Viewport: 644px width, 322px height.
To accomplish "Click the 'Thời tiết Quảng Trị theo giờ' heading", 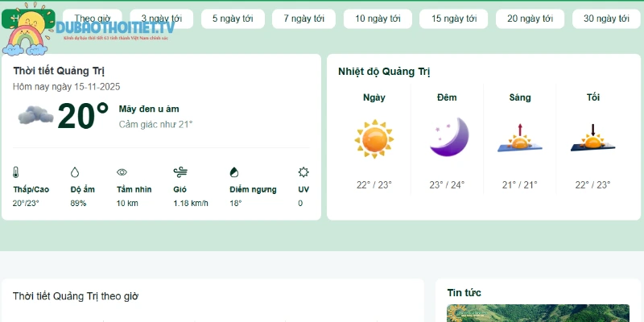I will tap(75, 296).
